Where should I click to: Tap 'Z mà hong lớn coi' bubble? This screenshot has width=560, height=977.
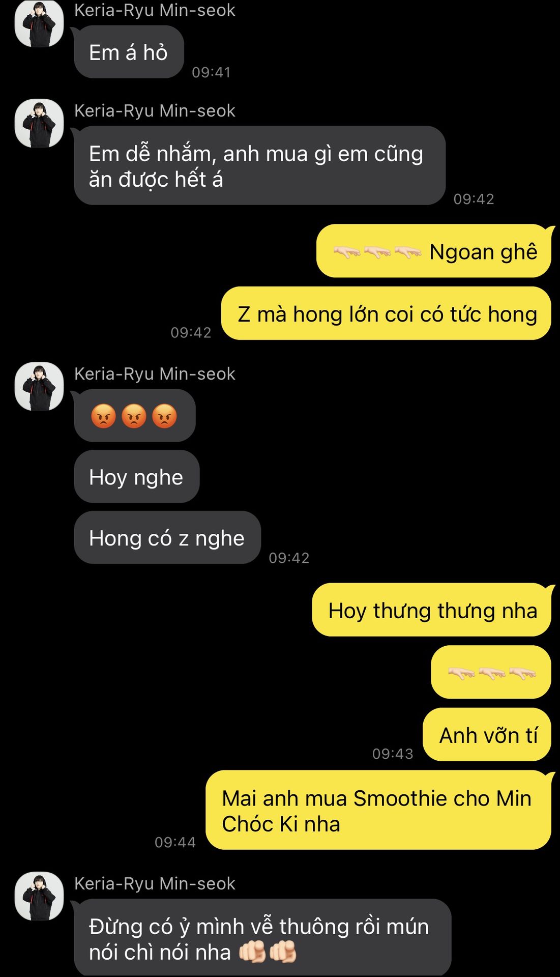click(387, 313)
